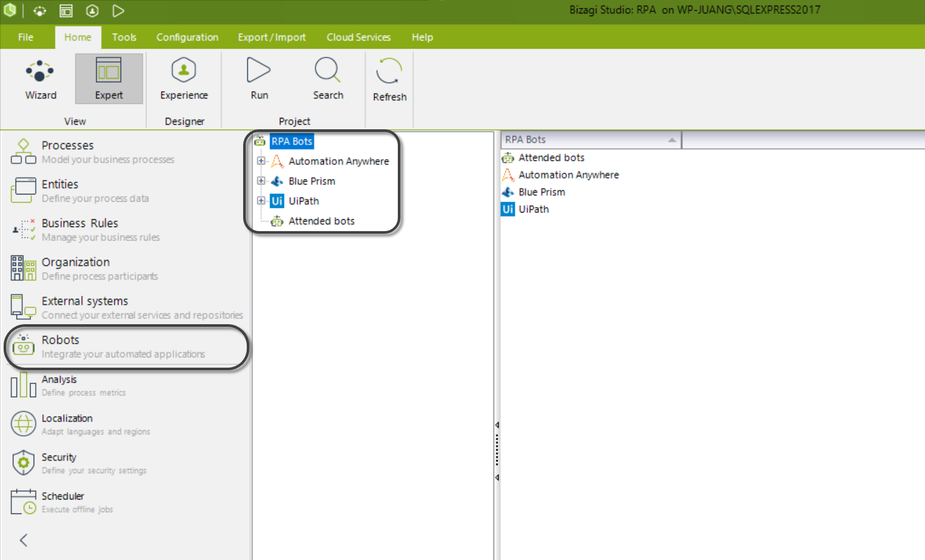925x560 pixels.
Task: Open the Processes module
Action: (127, 152)
